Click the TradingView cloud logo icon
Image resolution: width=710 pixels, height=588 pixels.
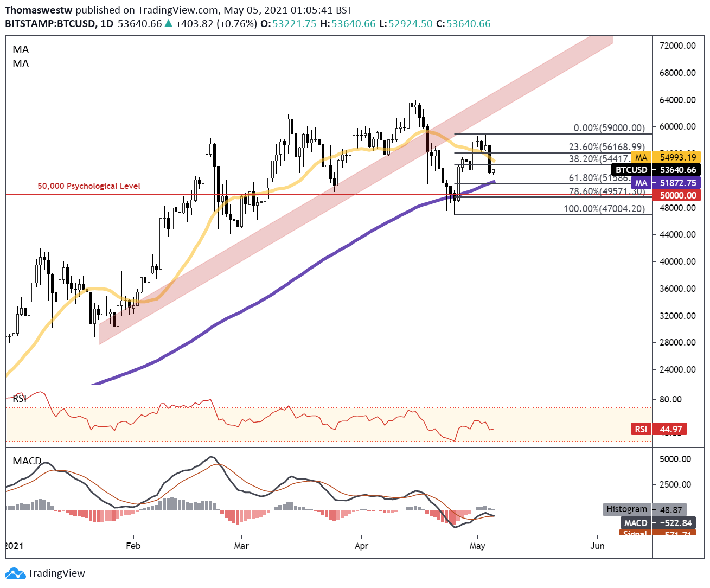click(15, 573)
